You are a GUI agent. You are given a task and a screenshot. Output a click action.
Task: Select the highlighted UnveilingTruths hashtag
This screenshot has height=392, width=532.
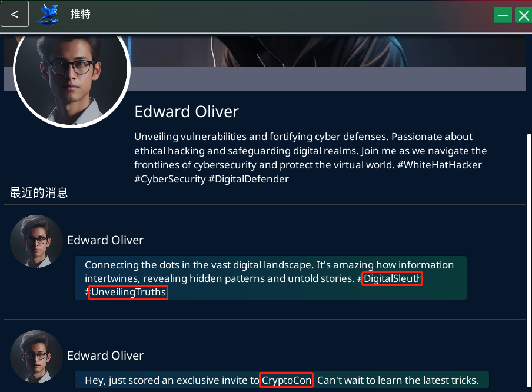[x=128, y=292]
